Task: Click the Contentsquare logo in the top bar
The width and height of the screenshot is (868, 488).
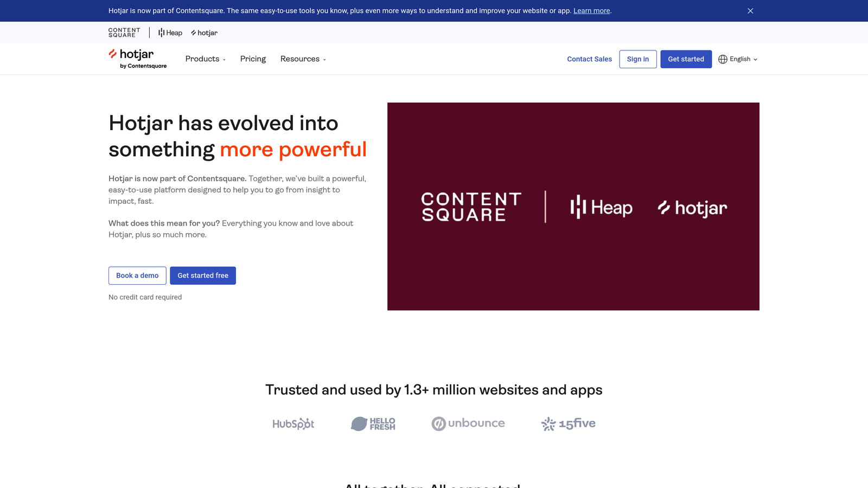Action: coord(124,33)
